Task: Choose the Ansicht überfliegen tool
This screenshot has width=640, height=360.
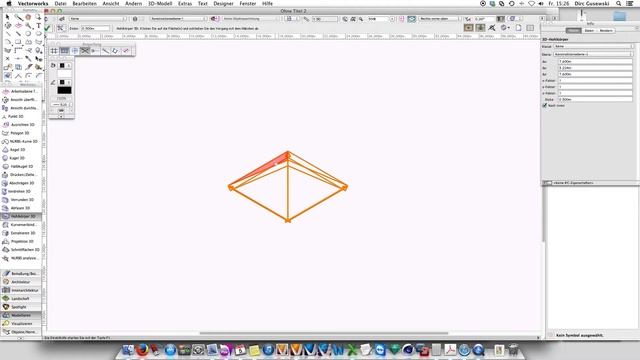Action: coord(21,100)
